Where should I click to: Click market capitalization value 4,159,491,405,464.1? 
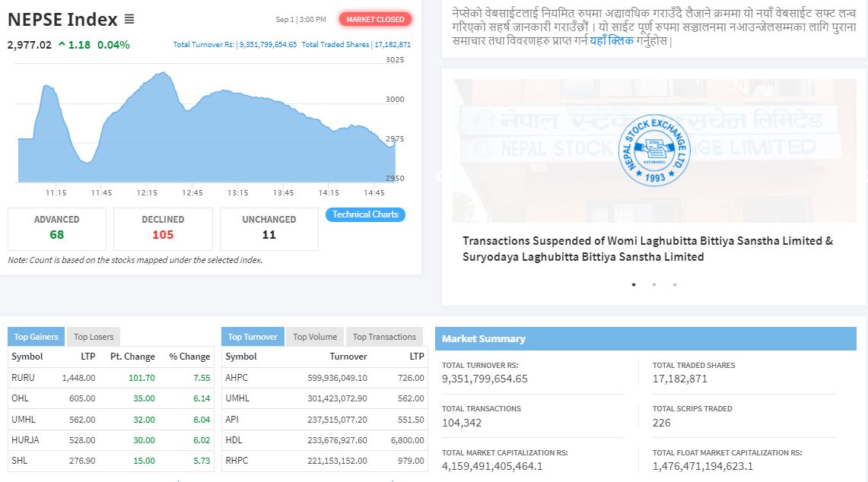492,466
